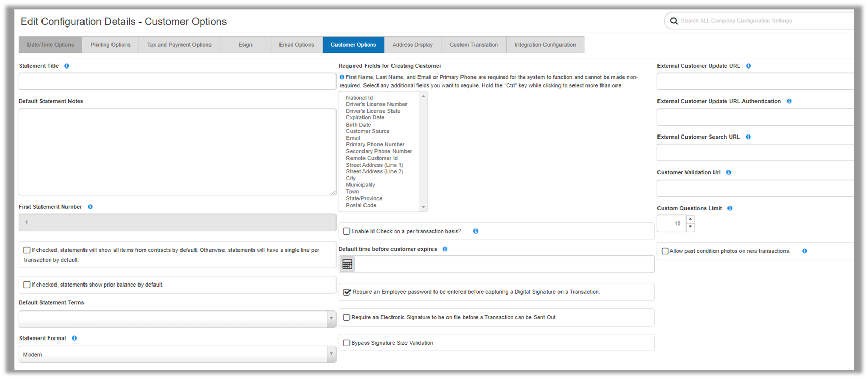
Task: Click the Default Statement Notes text area
Action: coord(177,152)
